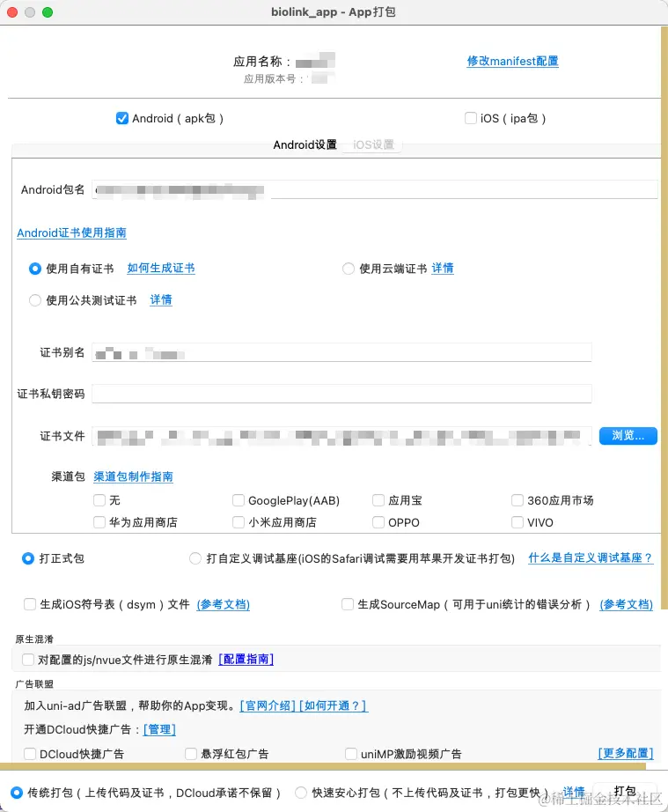Open the 如何生成证书 link
The width and height of the screenshot is (668, 812).
[x=161, y=268]
